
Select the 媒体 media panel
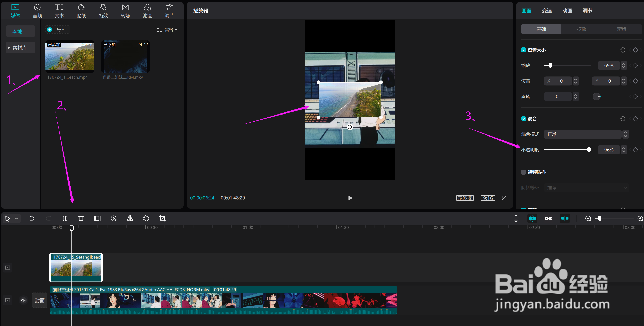coord(15,11)
